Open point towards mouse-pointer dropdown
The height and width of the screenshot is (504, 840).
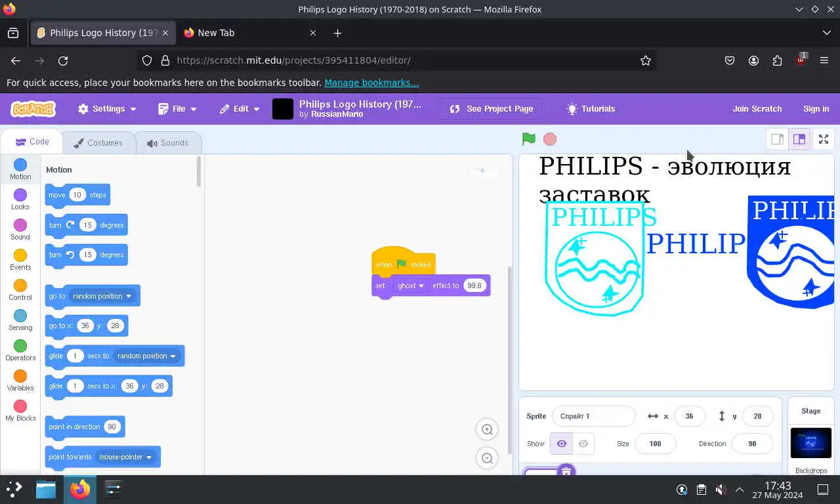coord(125,457)
